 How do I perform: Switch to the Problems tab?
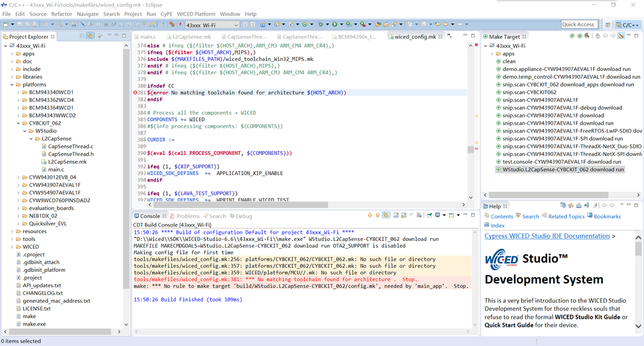click(x=185, y=216)
